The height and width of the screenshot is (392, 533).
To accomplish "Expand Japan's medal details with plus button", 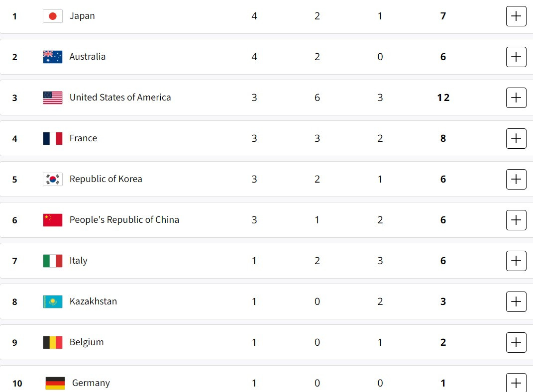I will [x=516, y=16].
